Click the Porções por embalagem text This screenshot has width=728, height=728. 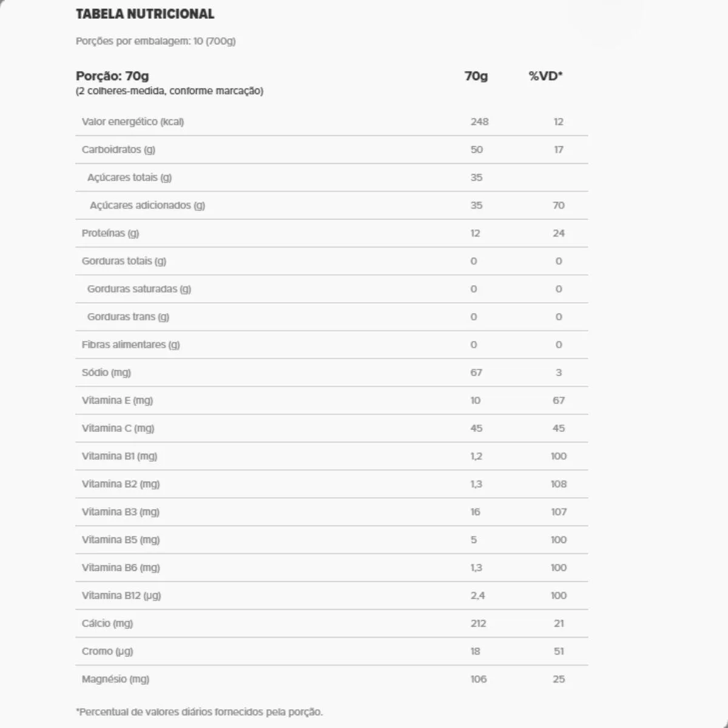point(155,41)
